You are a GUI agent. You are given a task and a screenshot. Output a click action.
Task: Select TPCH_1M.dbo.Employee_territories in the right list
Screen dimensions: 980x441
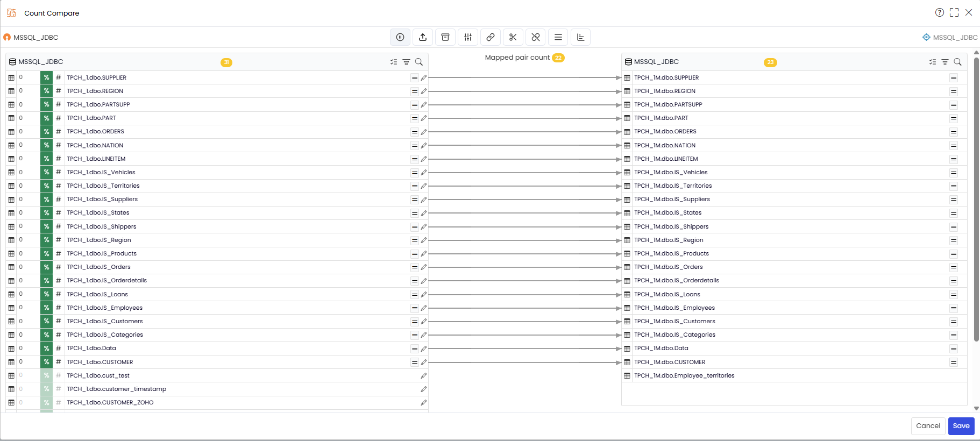[x=684, y=375]
